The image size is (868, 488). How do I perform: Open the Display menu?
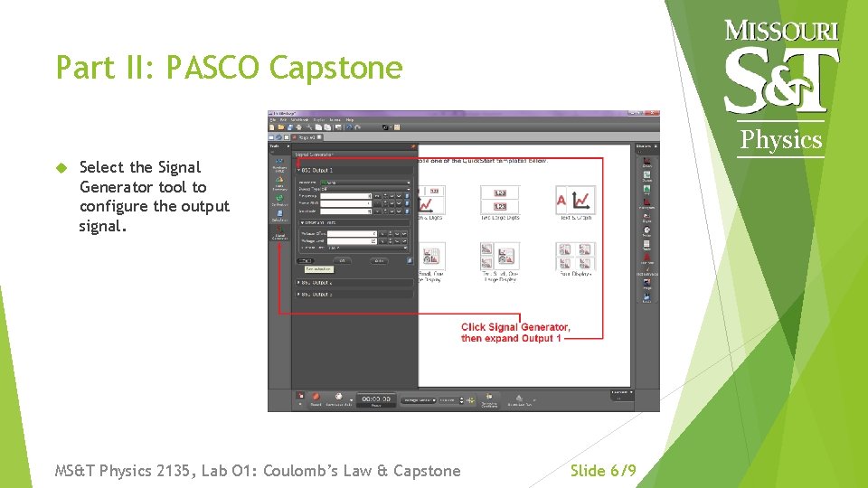319,120
